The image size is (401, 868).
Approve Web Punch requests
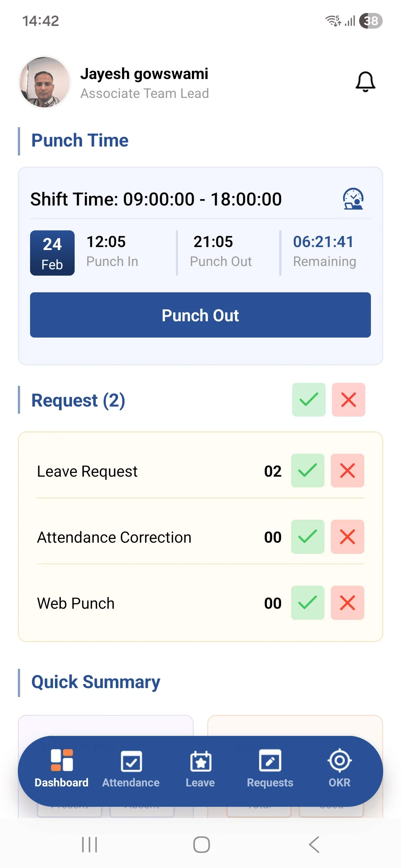[x=307, y=602]
